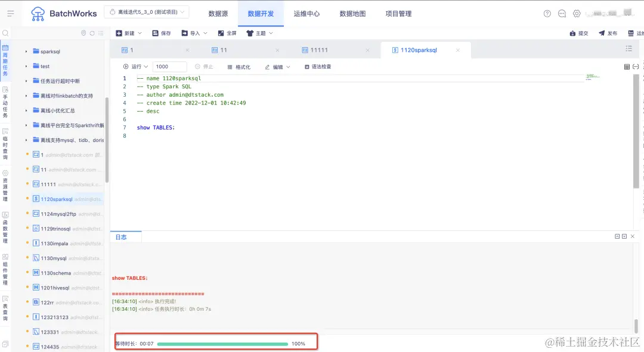
Task: Refresh the task tree with the refresh icon
Action: coord(92,33)
